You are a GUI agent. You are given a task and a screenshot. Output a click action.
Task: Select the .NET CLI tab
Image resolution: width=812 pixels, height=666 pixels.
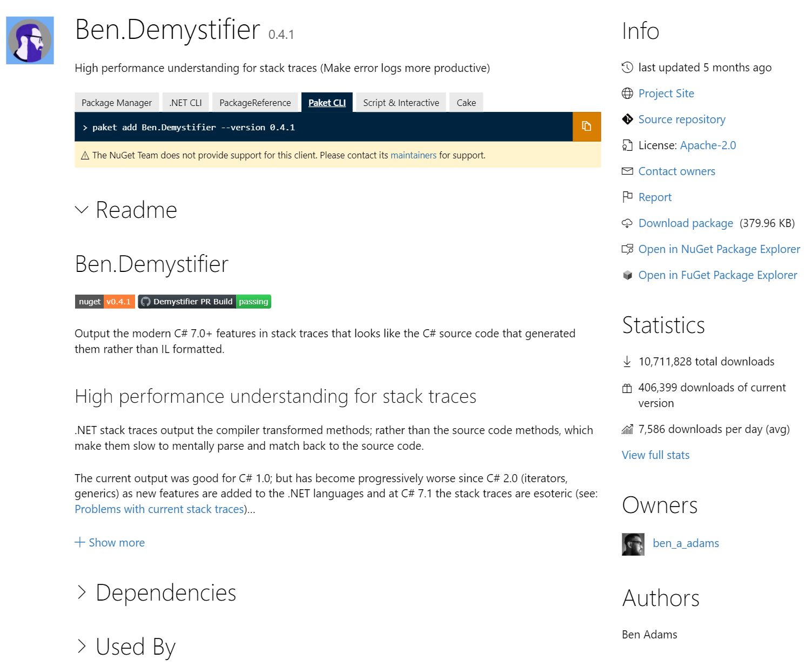tap(185, 103)
